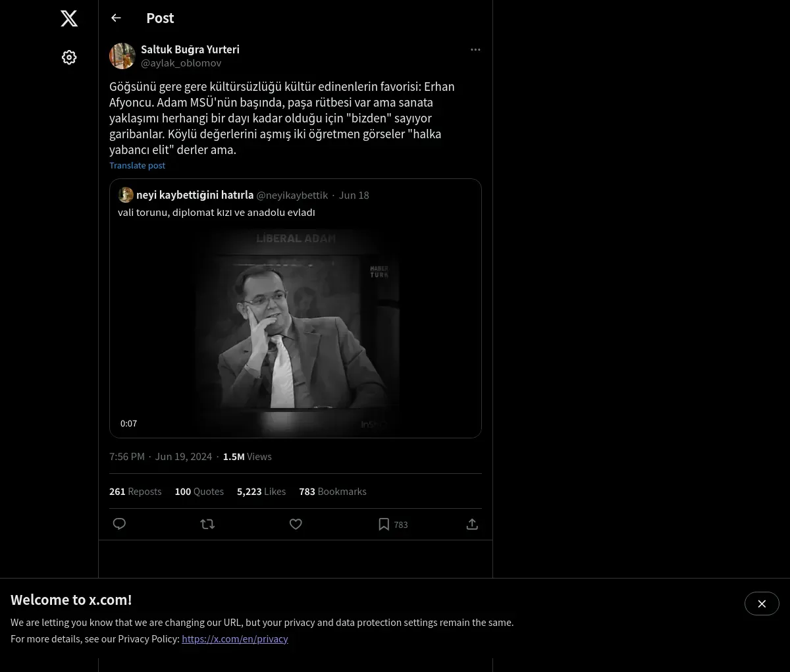The image size is (790, 672).
Task: Click the Translate post link
Action: [x=137, y=165]
